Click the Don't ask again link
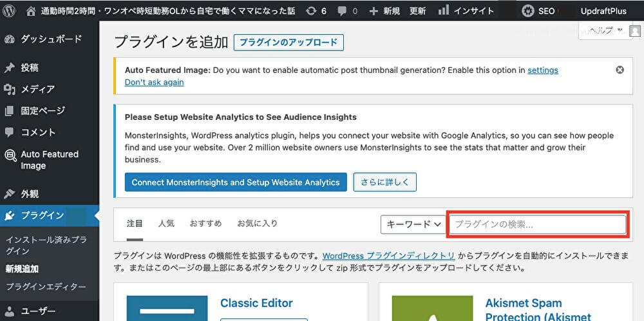This screenshot has height=321, width=644. coord(154,83)
